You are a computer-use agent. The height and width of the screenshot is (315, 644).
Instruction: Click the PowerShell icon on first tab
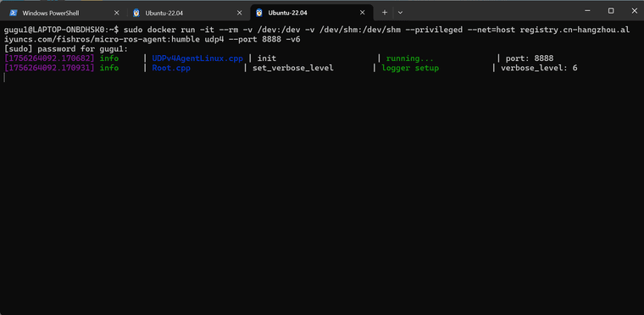(x=14, y=13)
